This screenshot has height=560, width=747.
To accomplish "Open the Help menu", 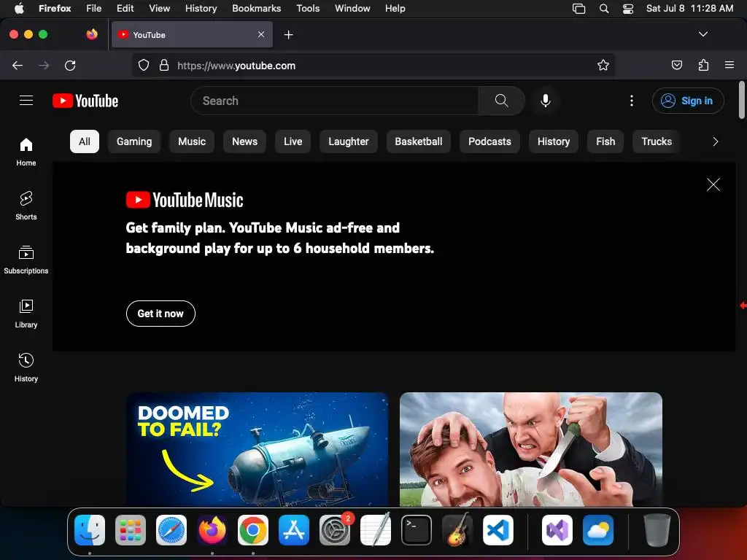I will (395, 8).
